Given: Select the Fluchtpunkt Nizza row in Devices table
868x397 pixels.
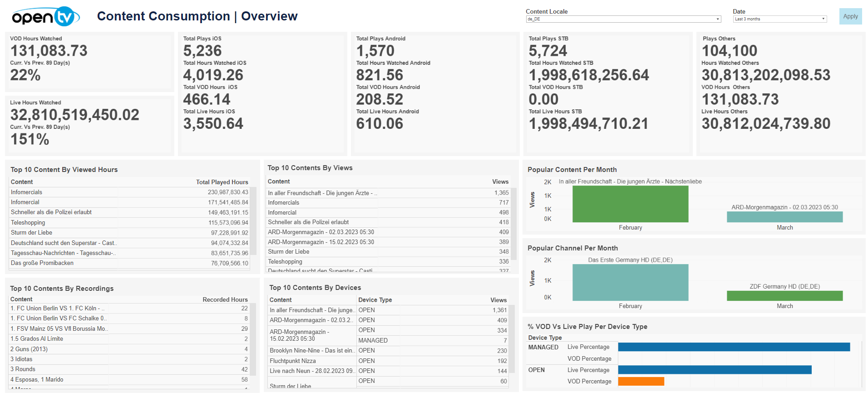Looking at the screenshot, I should pos(388,361).
